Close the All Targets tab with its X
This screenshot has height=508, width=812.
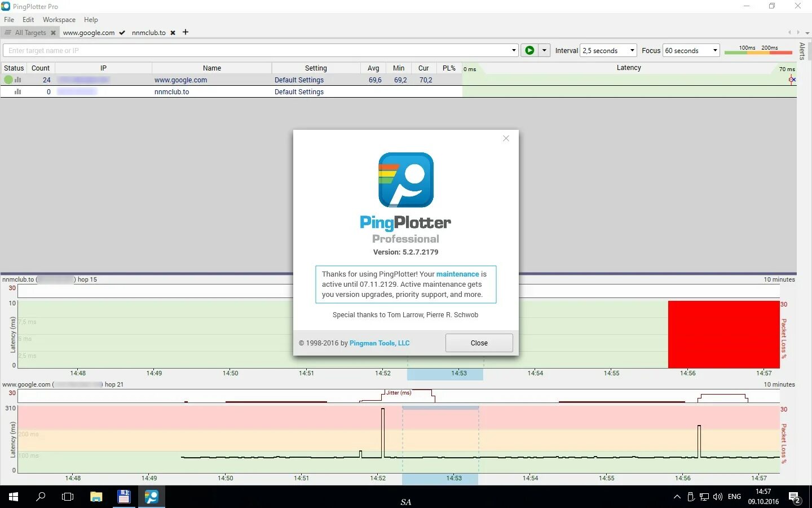pyautogui.click(x=53, y=33)
